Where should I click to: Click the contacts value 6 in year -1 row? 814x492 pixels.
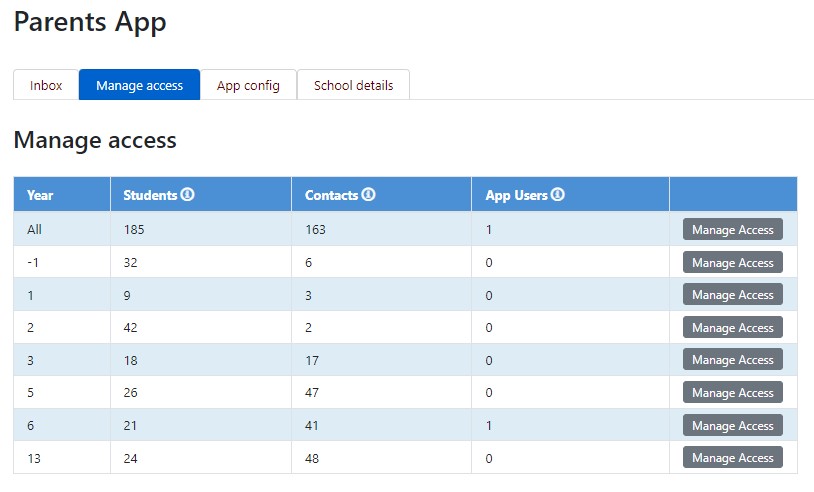coord(308,263)
